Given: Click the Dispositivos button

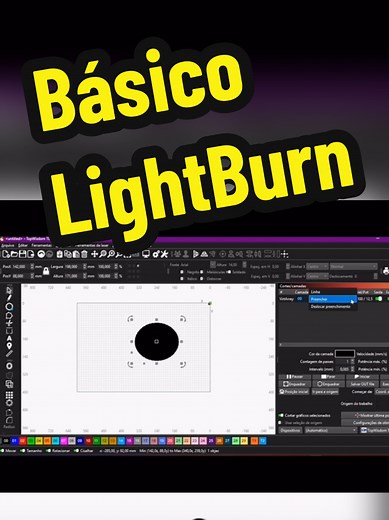Looking at the screenshot, I should click(290, 430).
